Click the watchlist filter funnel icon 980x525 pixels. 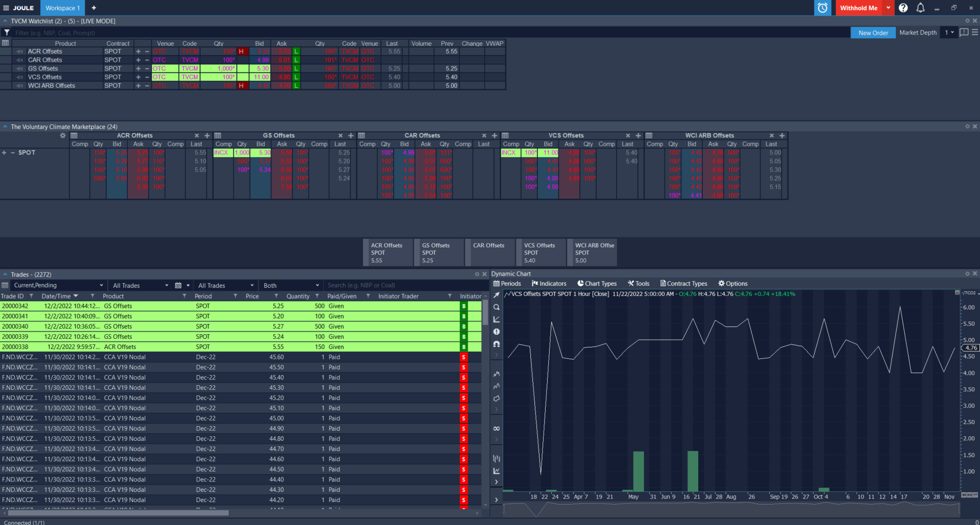[x=7, y=33]
